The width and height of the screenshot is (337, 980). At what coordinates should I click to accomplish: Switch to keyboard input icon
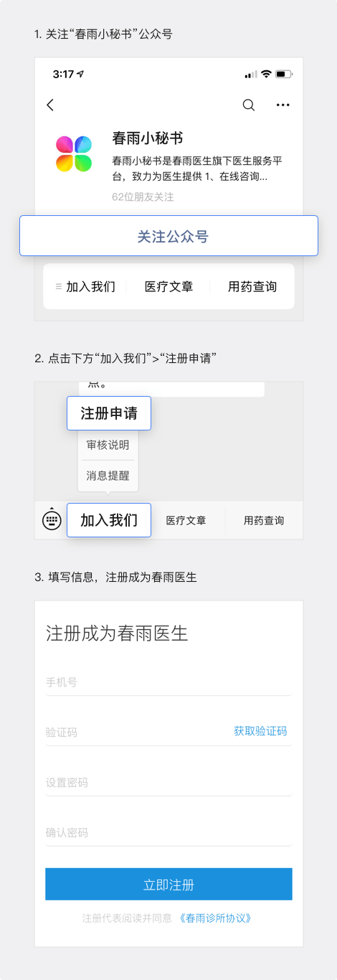[x=52, y=519]
